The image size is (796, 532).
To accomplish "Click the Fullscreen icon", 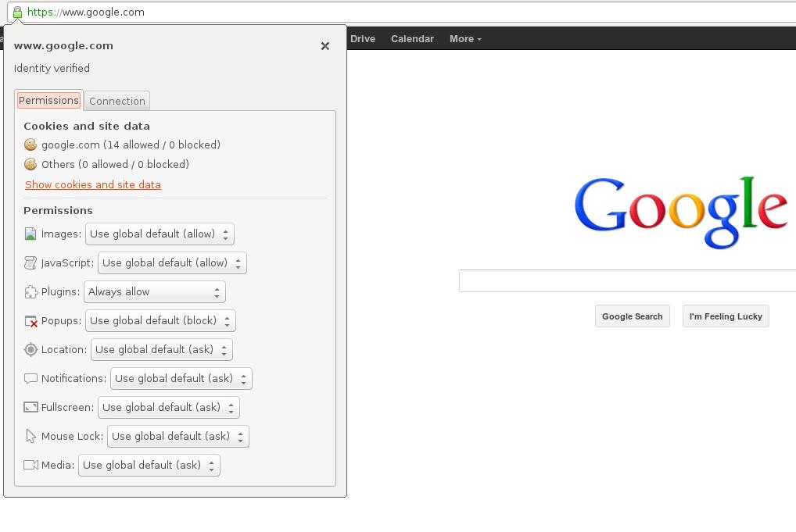I will click(31, 407).
